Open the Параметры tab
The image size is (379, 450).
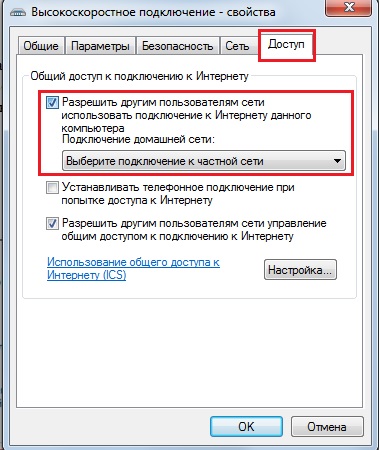pyautogui.click(x=100, y=46)
